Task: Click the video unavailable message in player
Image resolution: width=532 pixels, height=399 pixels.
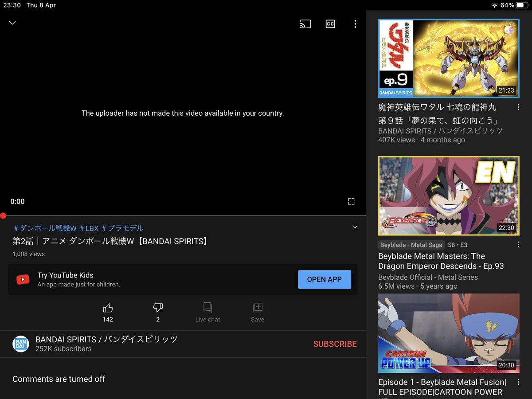Action: coord(183,113)
